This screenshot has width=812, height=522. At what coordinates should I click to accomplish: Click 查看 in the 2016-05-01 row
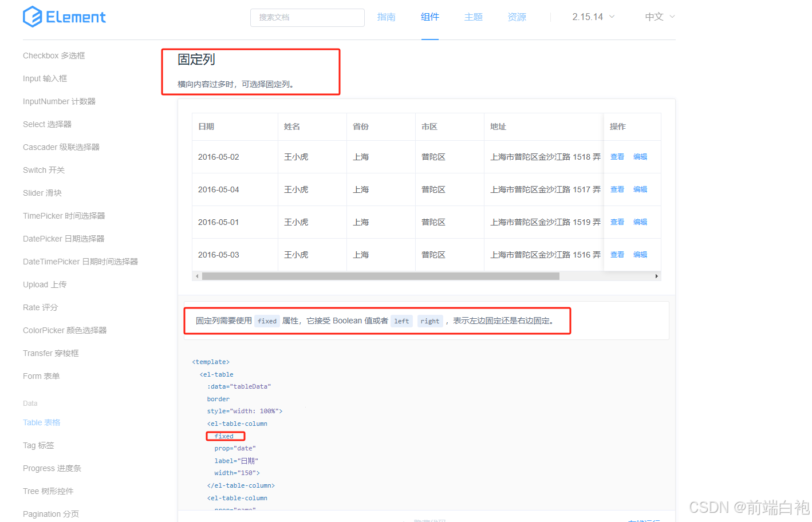coord(617,222)
